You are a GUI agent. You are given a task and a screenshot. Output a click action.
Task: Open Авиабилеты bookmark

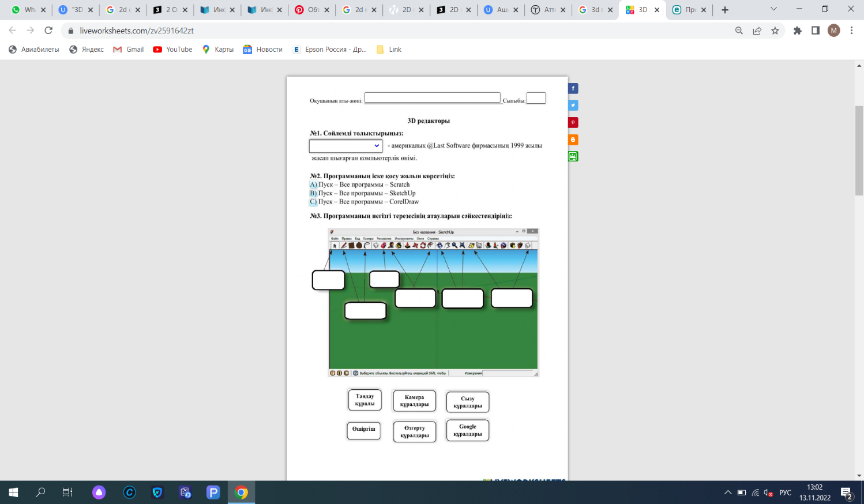(x=34, y=50)
